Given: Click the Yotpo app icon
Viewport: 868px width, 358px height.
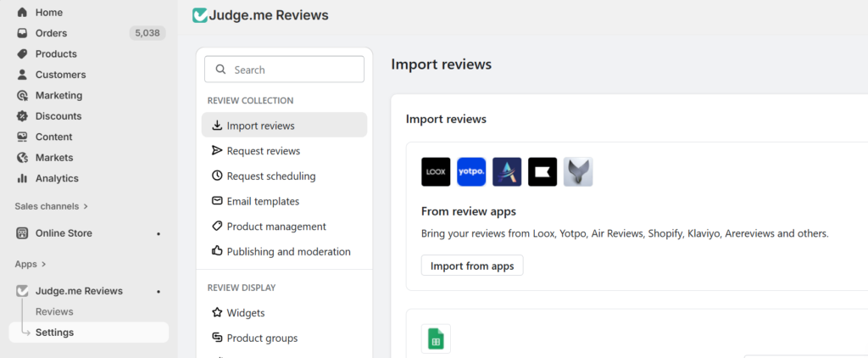Looking at the screenshot, I should tap(471, 172).
